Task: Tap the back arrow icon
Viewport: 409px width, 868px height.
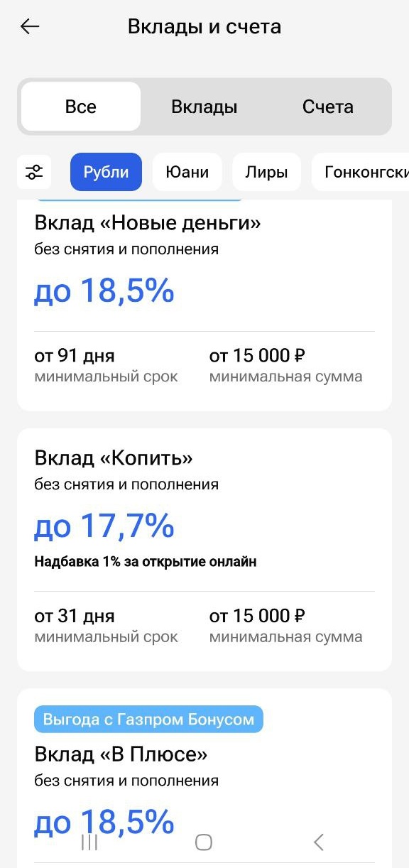Action: [30, 27]
